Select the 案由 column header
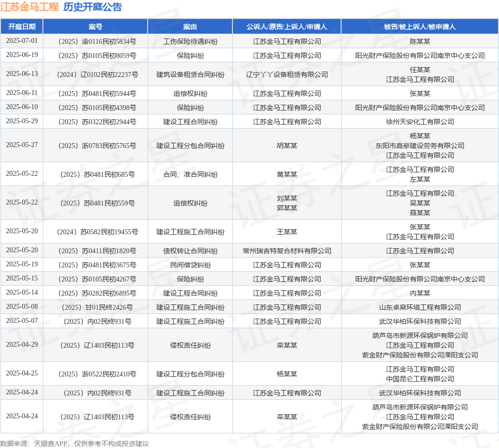 tap(190, 27)
